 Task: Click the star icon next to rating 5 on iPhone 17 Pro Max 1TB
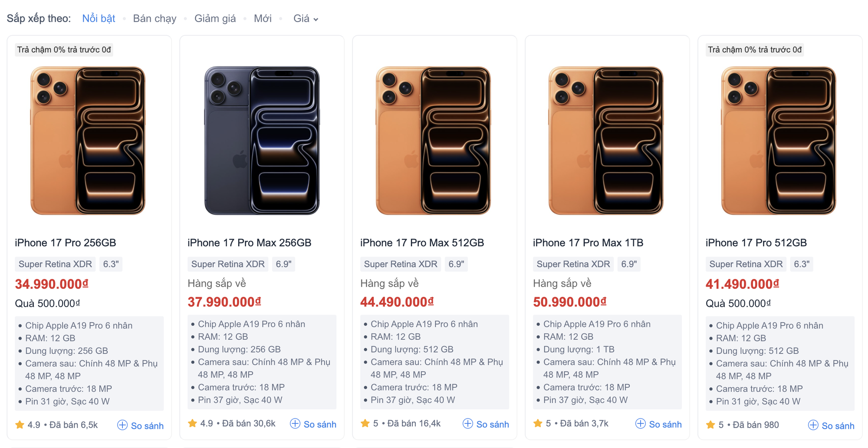coord(537,424)
